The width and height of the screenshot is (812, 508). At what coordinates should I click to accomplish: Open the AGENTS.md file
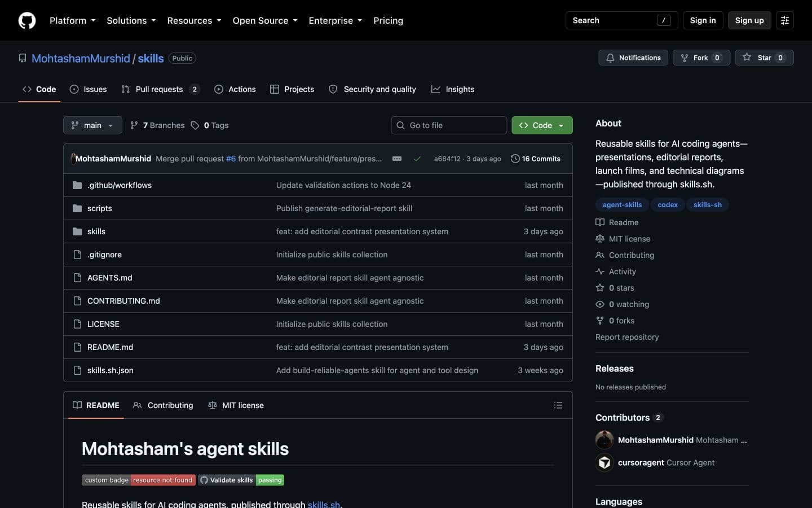(110, 278)
